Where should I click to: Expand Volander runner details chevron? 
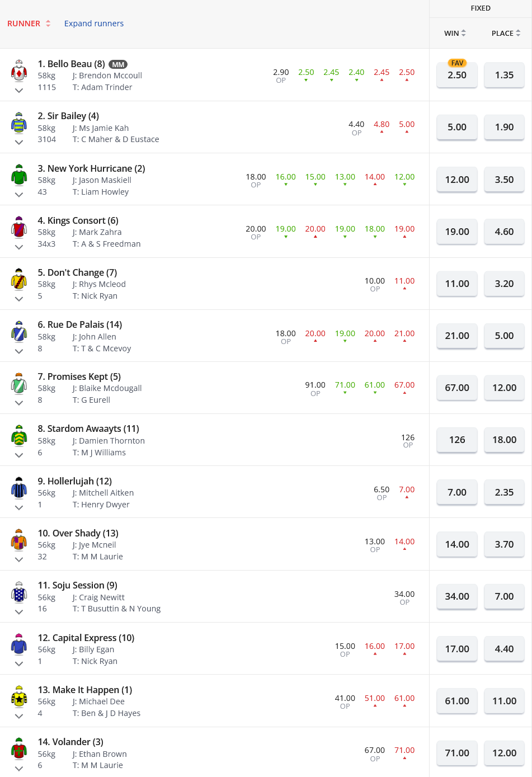click(19, 768)
